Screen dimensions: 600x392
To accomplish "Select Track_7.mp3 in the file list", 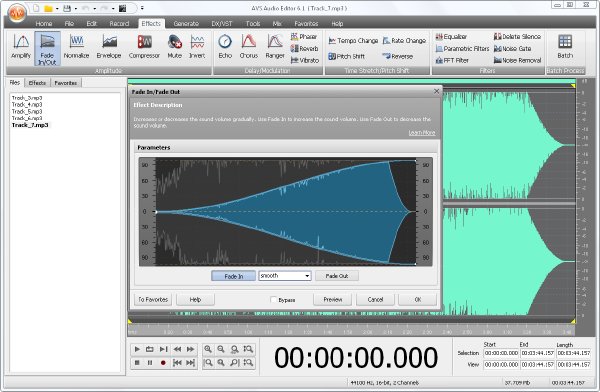I will pyautogui.click(x=30, y=125).
